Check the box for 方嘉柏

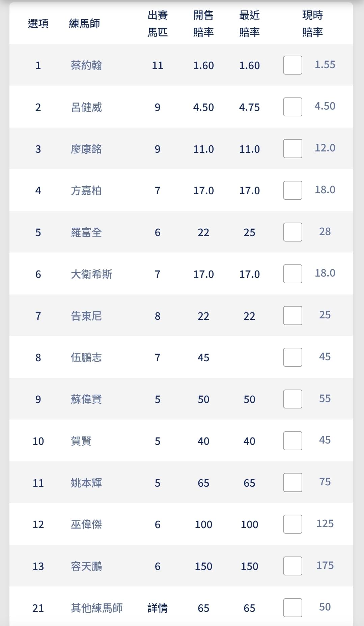tap(292, 190)
